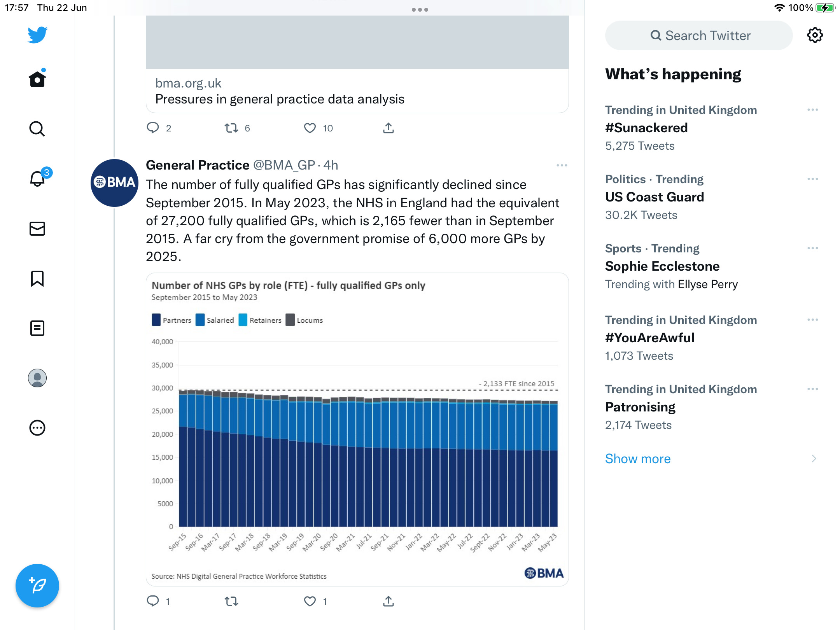840x630 pixels.
Task: Open more options for #YouAreAwful trend
Action: [x=812, y=320]
